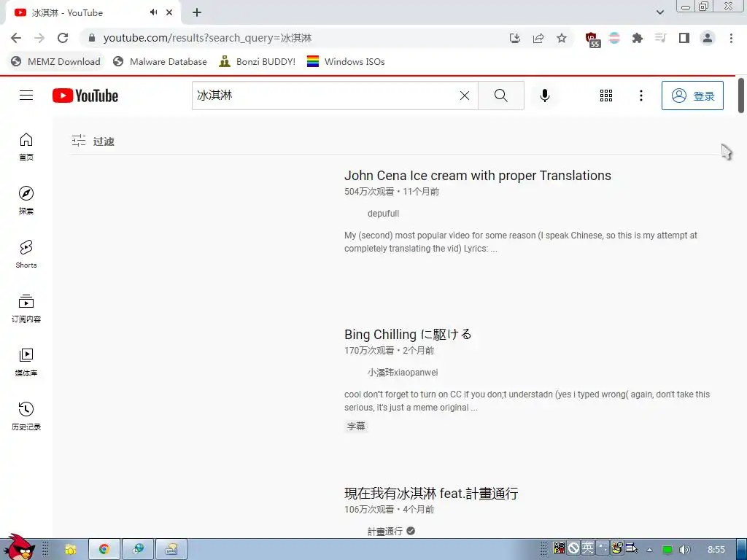
Task: Open a new tab with the plus button
Action: click(x=197, y=12)
